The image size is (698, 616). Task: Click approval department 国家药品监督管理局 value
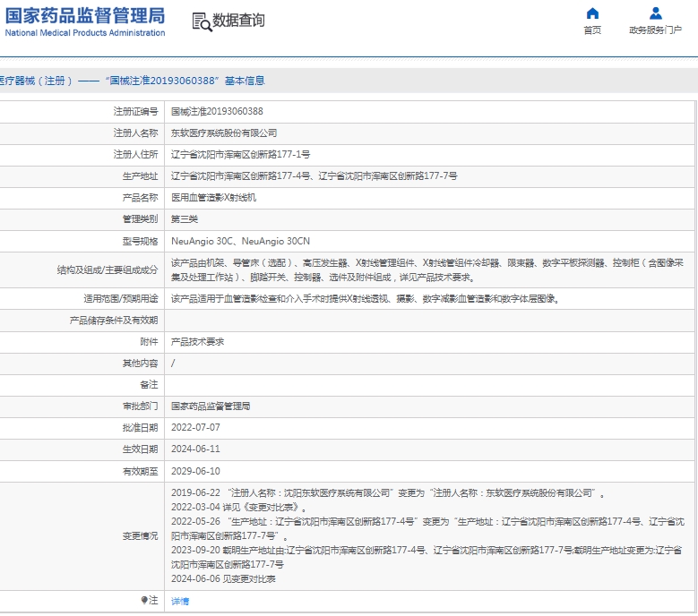211,406
